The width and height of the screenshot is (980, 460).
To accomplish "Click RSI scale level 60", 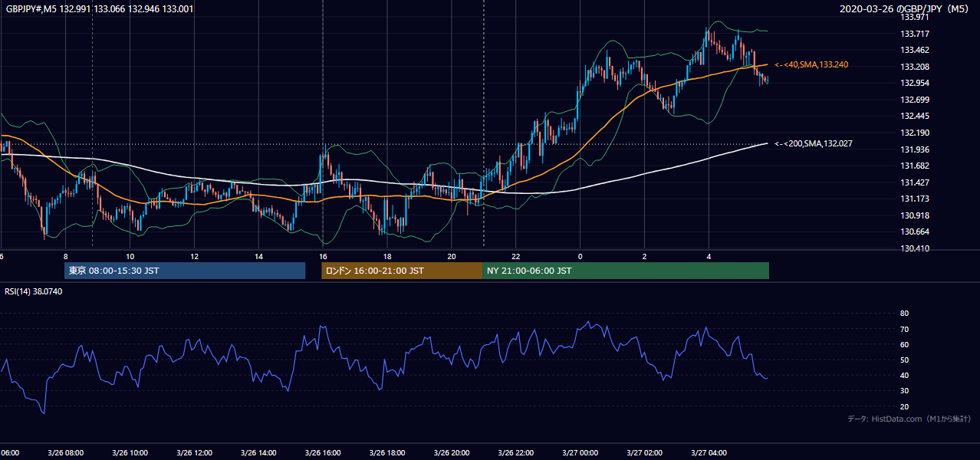I will coord(904,344).
